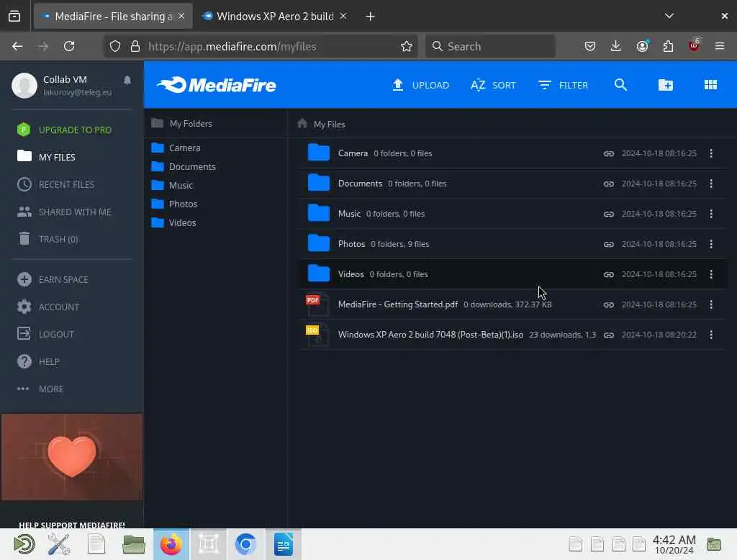The width and height of the screenshot is (737, 560).
Task: Copy share link for Getting Started.pdf
Action: (609, 304)
